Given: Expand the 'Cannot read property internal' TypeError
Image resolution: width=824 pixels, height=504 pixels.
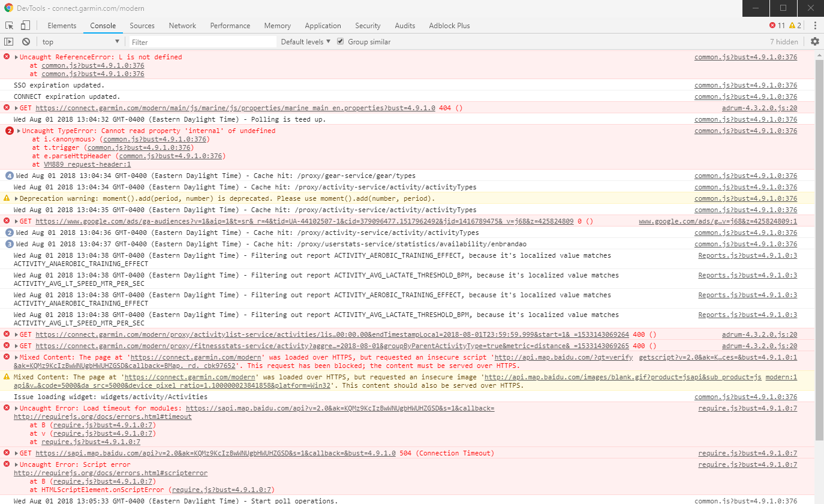Looking at the screenshot, I should click(19, 131).
